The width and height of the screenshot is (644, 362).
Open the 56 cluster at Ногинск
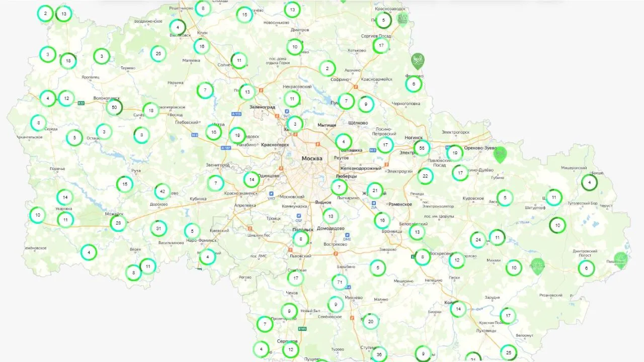tap(422, 148)
